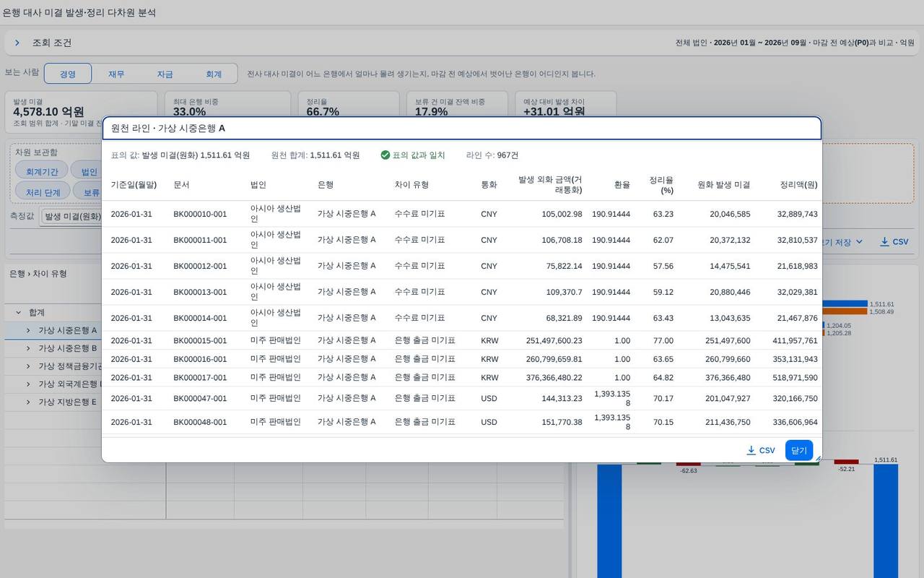924x578 pixels.
Task: Click the 발생 미결 4,578.10 억원 KPI card
Action: 81,111
